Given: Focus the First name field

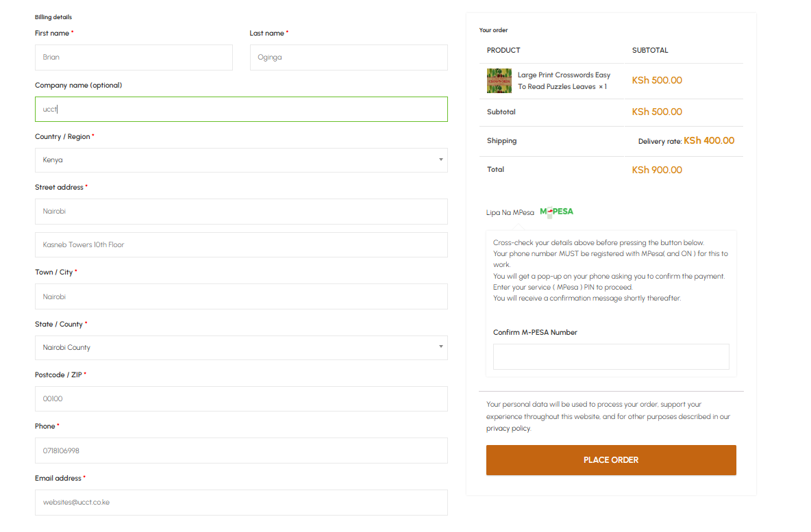Looking at the screenshot, I should 134,58.
